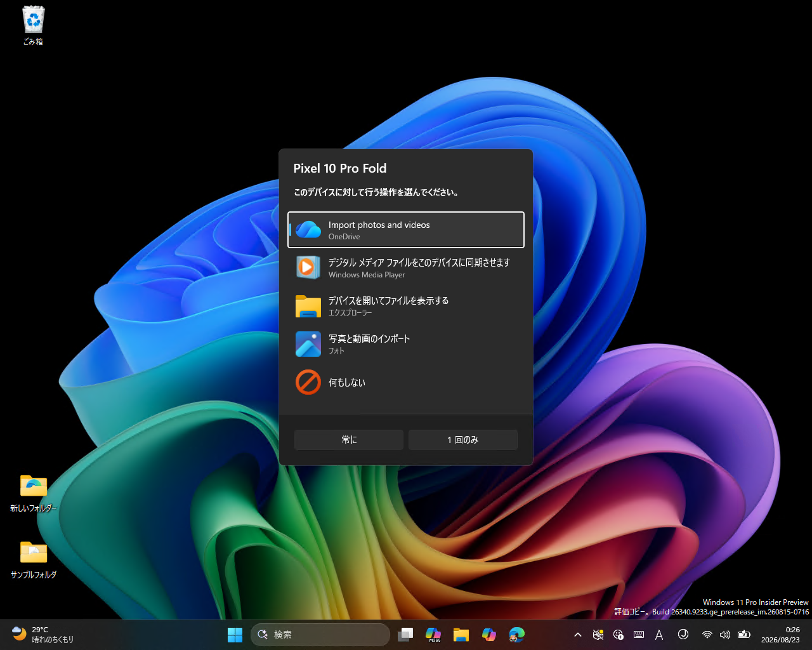
Task: Click the round tray icon with plus badge
Action: coord(619,635)
